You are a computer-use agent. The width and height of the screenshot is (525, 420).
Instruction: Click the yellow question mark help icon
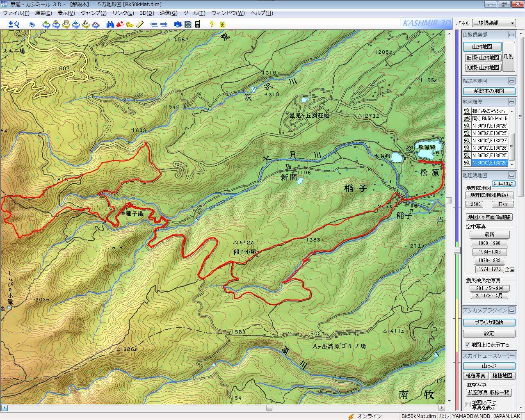pyautogui.click(x=212, y=24)
